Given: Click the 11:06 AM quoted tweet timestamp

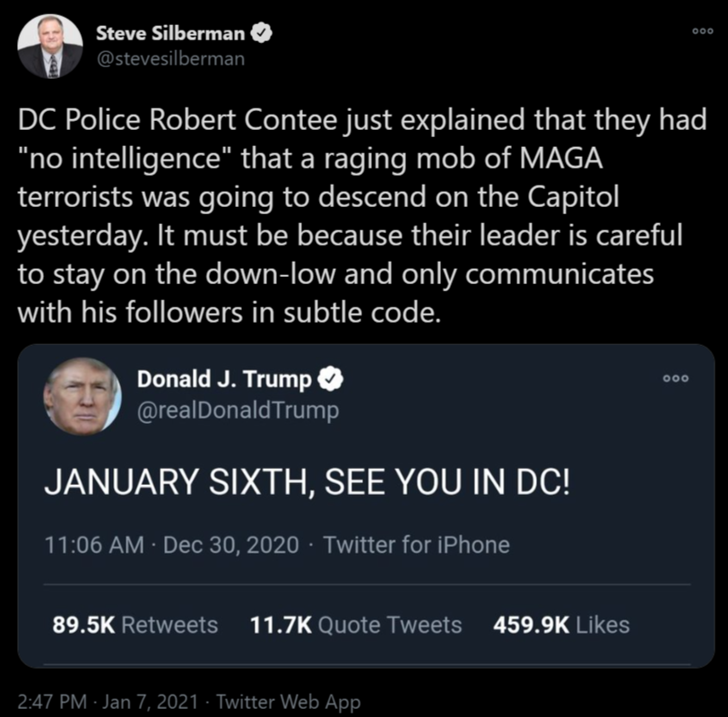Looking at the screenshot, I should [x=94, y=545].
